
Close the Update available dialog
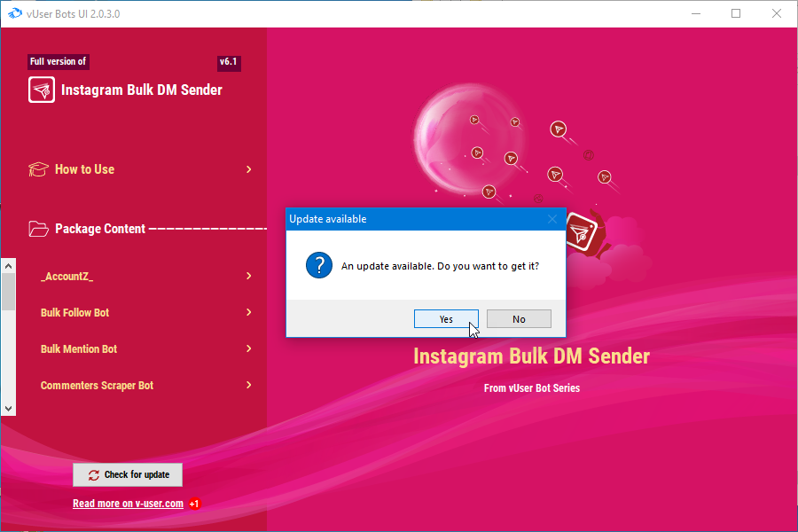(x=552, y=219)
